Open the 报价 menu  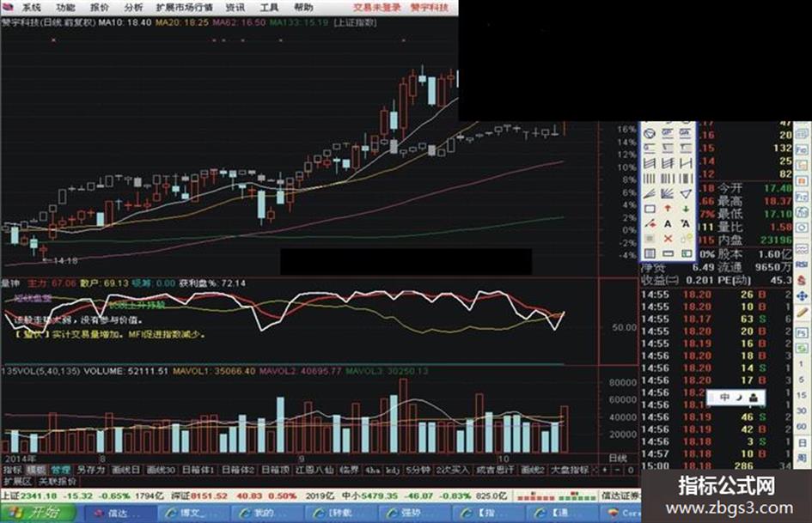(100, 7)
